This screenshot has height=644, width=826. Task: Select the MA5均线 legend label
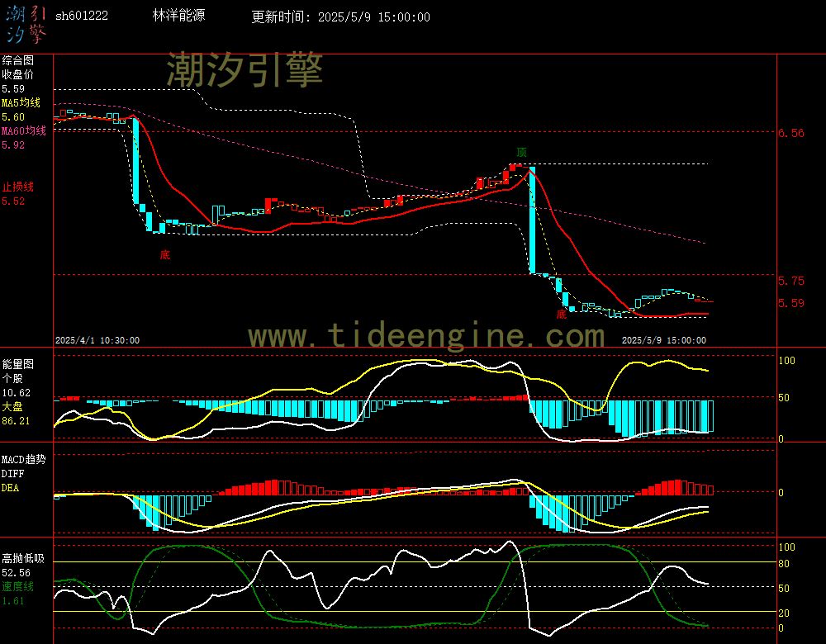tap(21, 102)
